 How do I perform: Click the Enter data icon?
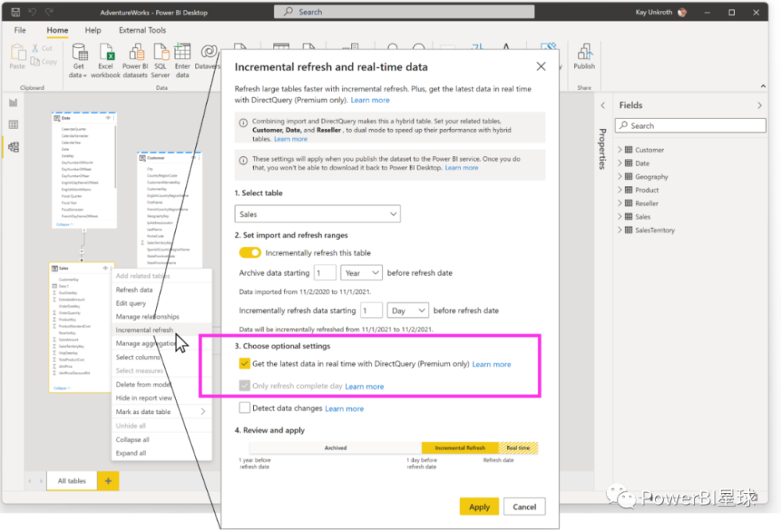click(x=182, y=59)
